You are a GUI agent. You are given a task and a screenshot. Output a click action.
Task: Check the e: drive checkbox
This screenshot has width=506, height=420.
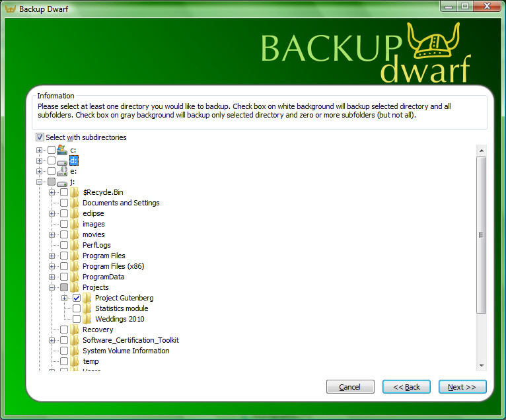click(x=52, y=171)
